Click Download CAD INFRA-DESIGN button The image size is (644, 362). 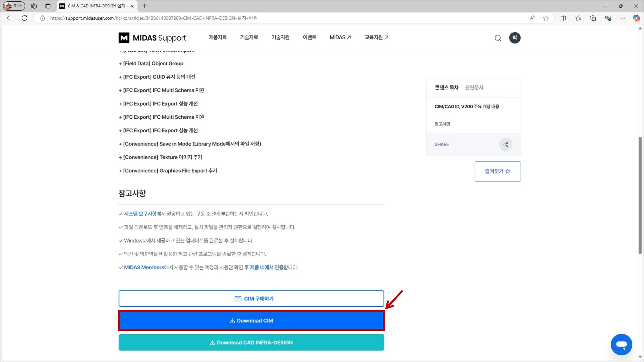(251, 342)
